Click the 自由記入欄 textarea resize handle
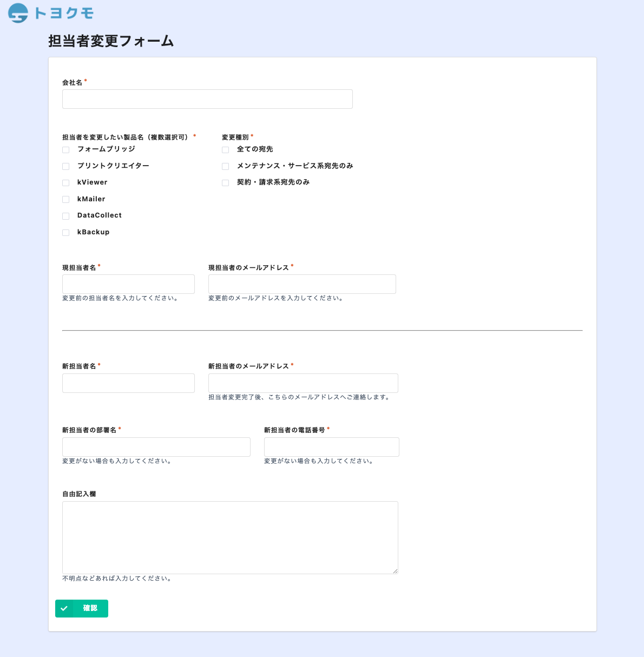This screenshot has width=644, height=657. (x=395, y=571)
